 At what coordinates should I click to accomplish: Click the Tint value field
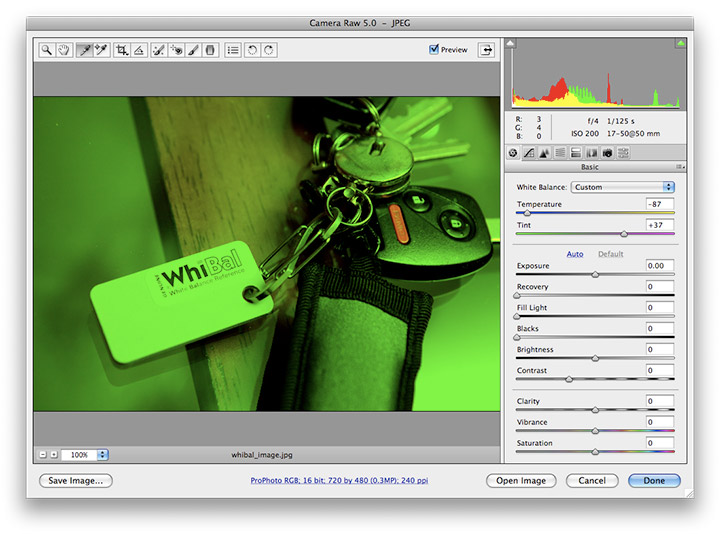[660, 225]
